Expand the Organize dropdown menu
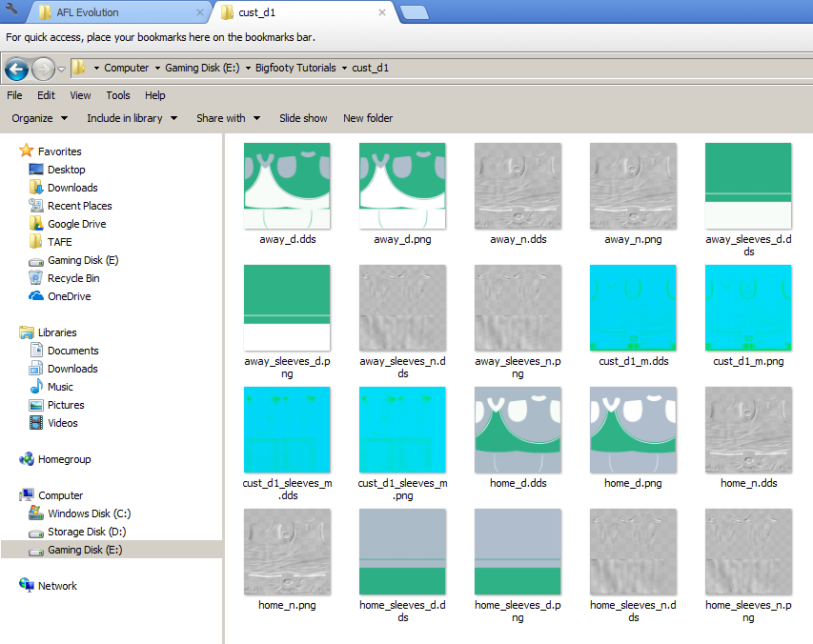The image size is (813, 644). click(x=39, y=118)
